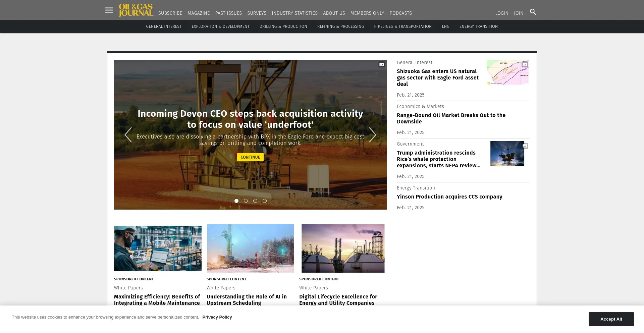
Task: Click Economics & Markets category label
Action: pos(420,106)
